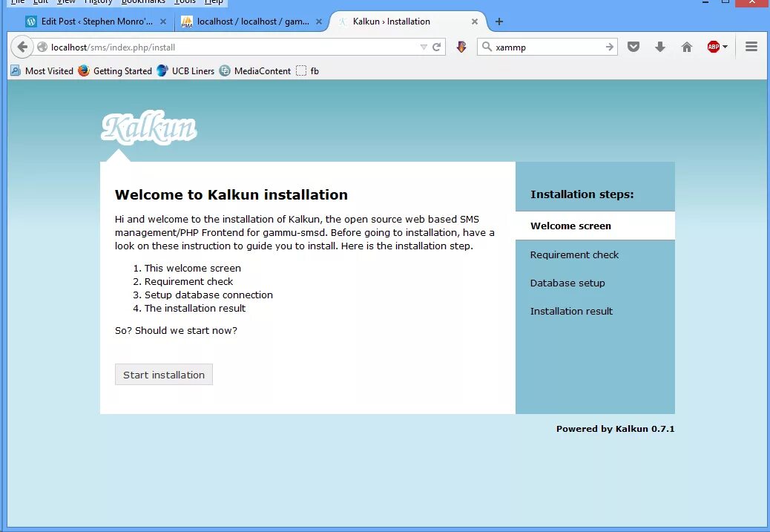Open the Tools menu
Viewport: 770px width, 532px height.
tap(185, 2)
